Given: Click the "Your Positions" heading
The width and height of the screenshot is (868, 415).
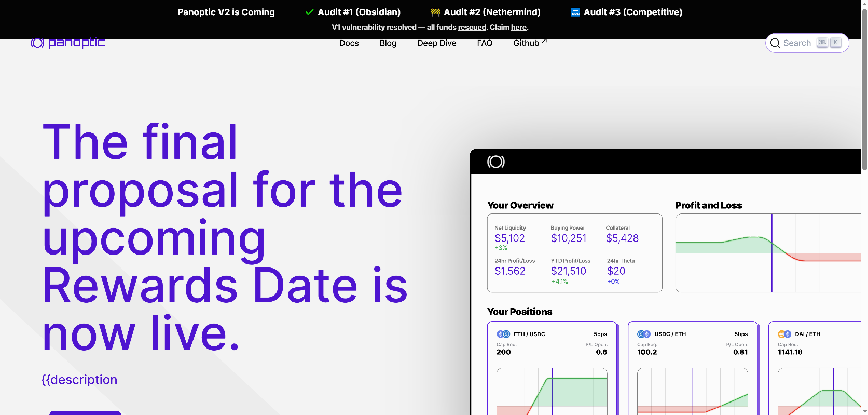Looking at the screenshot, I should click(x=520, y=312).
